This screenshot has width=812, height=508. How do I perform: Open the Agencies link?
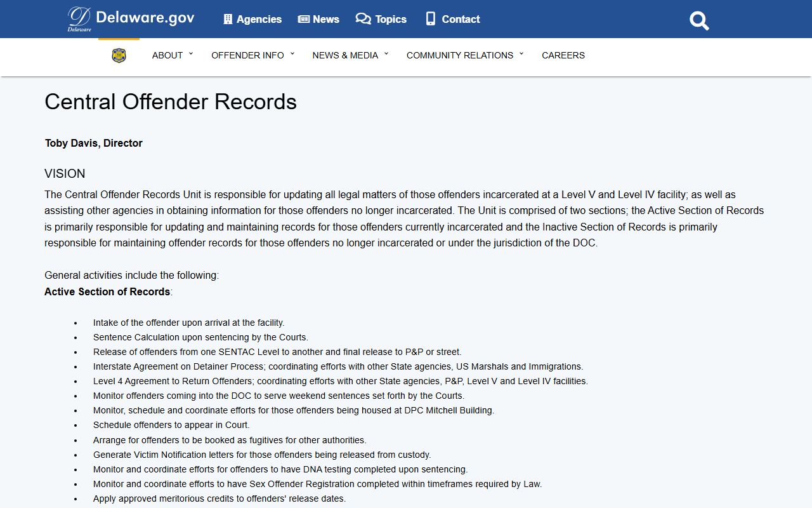(259, 19)
